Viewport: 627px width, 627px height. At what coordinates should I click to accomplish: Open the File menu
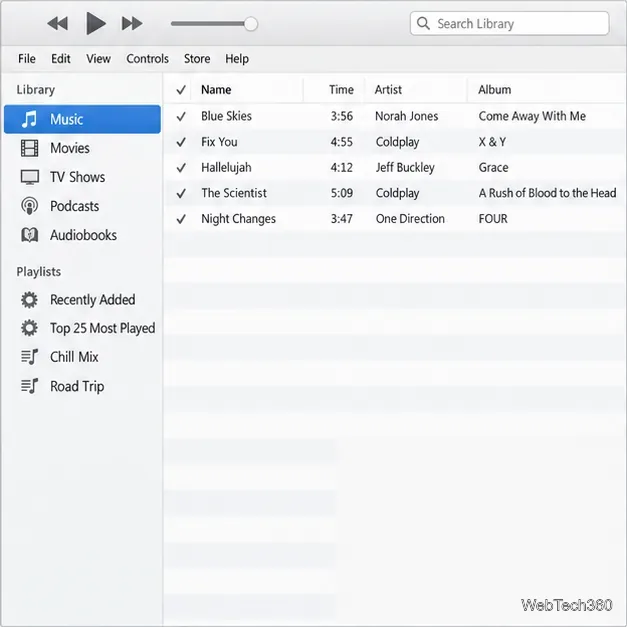point(27,59)
